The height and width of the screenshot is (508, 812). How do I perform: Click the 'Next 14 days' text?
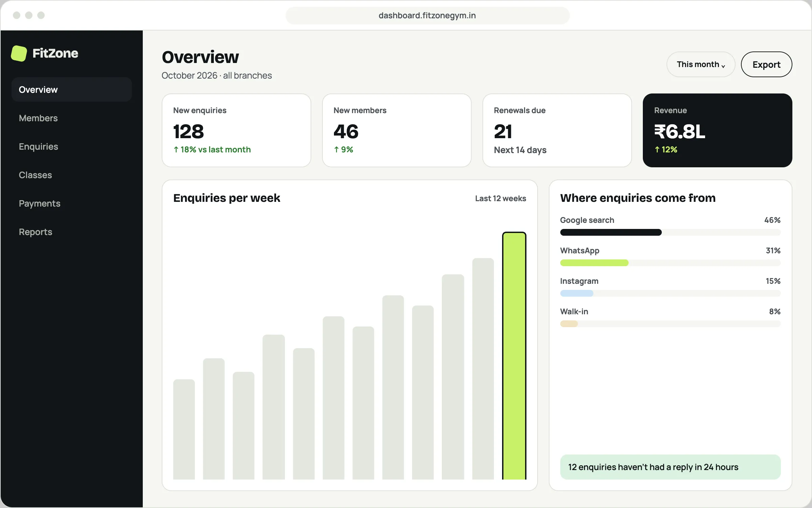(520, 150)
